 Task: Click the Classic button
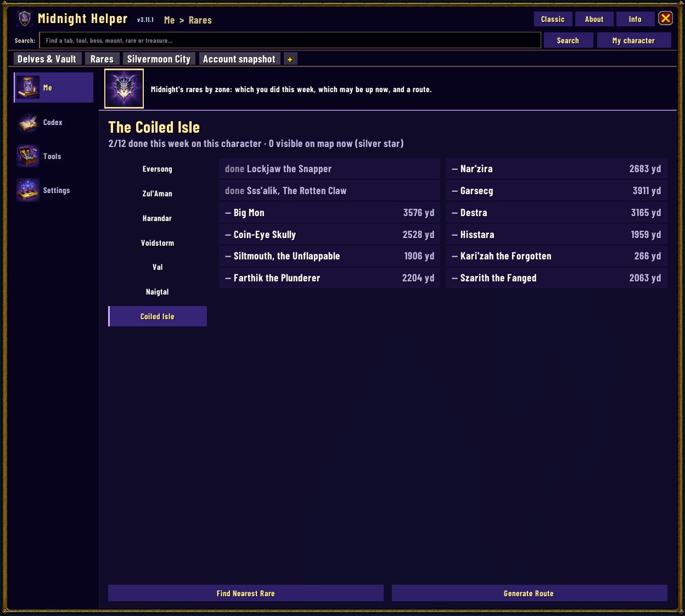click(x=553, y=19)
